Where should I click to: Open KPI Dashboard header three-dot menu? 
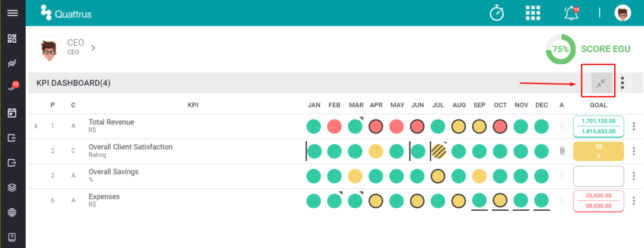coord(623,83)
